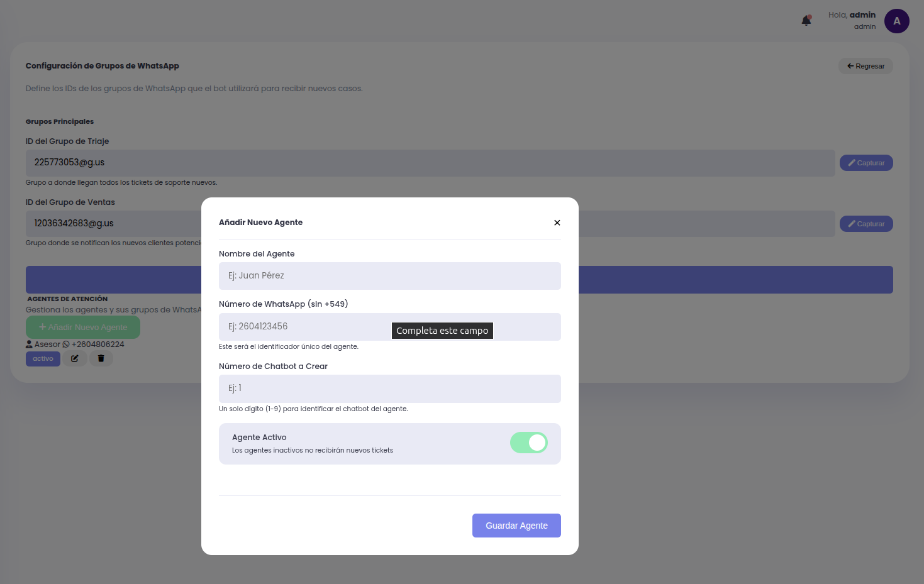The height and width of the screenshot is (584, 924).
Task: Click the green Añadir Nuevo Agente button
Action: [x=83, y=327]
